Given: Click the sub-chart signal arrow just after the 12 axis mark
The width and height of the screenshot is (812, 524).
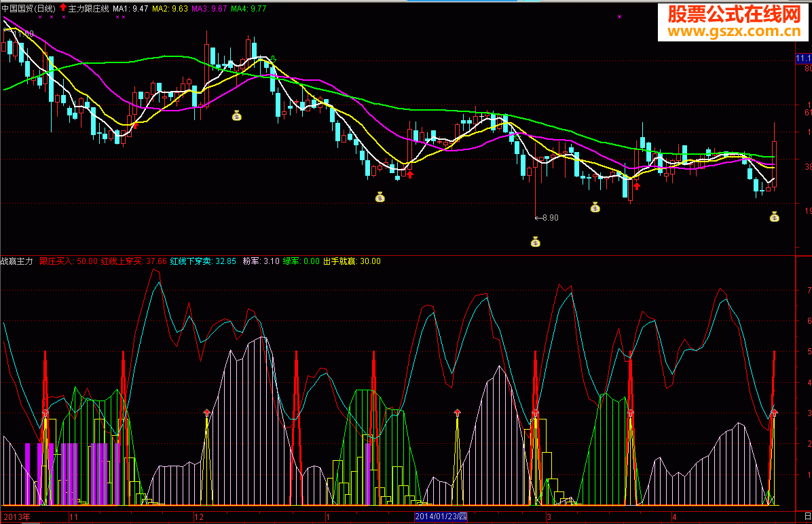Looking at the screenshot, I should pos(207,413).
